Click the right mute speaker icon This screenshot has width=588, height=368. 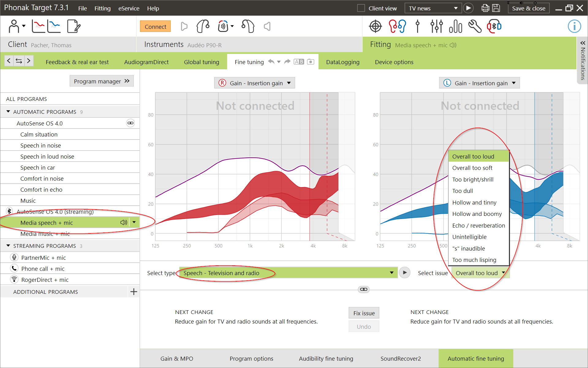267,26
